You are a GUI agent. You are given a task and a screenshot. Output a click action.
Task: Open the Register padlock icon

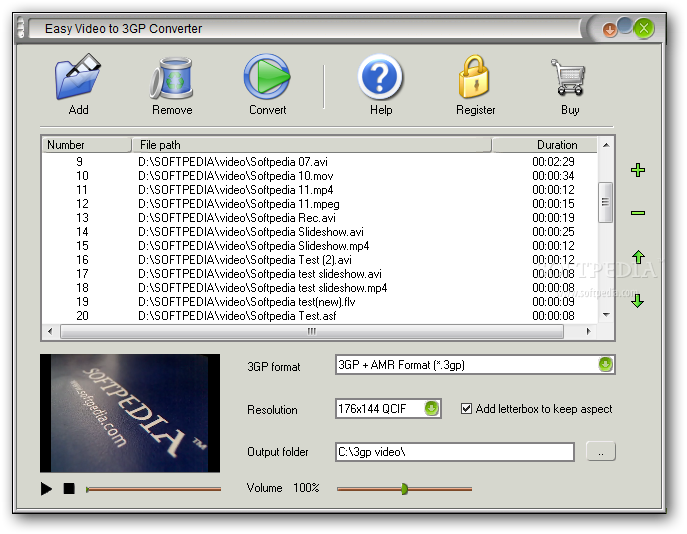pos(474,77)
